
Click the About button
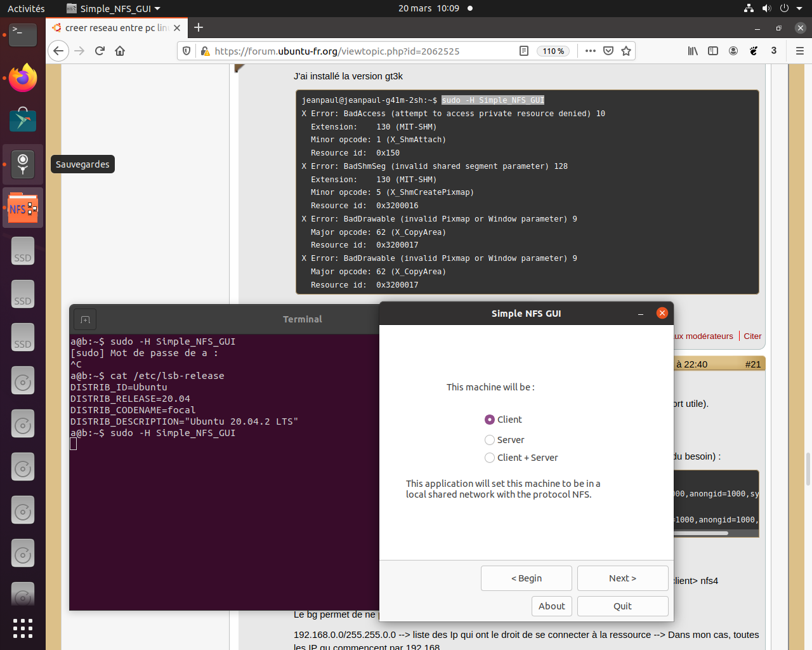point(551,606)
